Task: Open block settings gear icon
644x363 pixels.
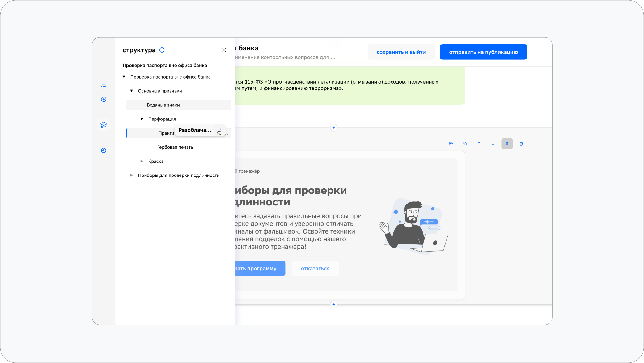Action: [451, 144]
